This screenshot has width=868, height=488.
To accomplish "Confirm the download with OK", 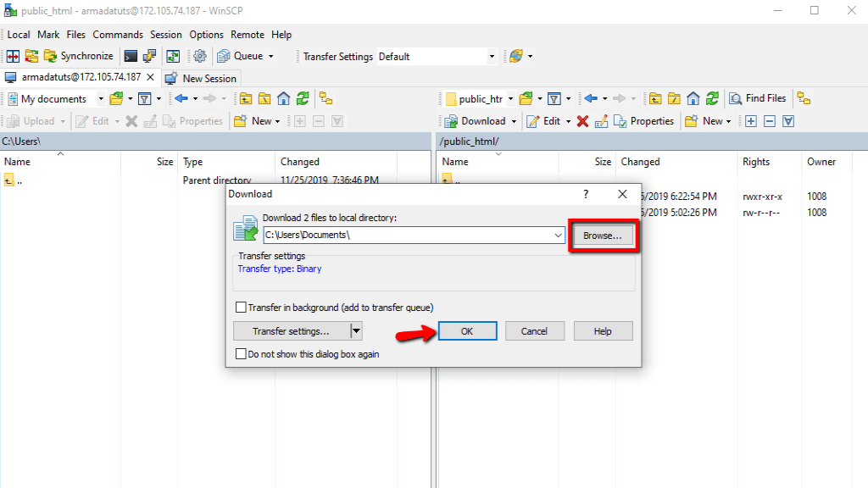I will point(467,331).
